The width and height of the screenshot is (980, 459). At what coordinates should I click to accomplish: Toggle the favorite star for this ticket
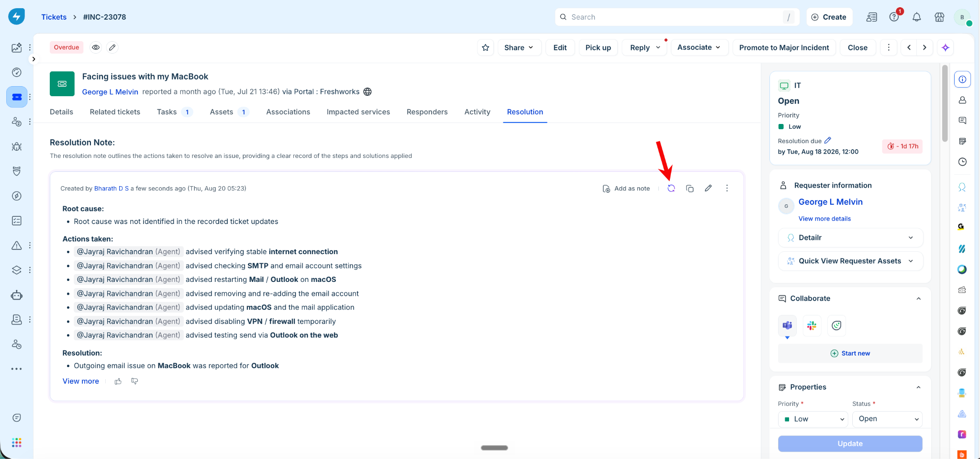click(486, 47)
